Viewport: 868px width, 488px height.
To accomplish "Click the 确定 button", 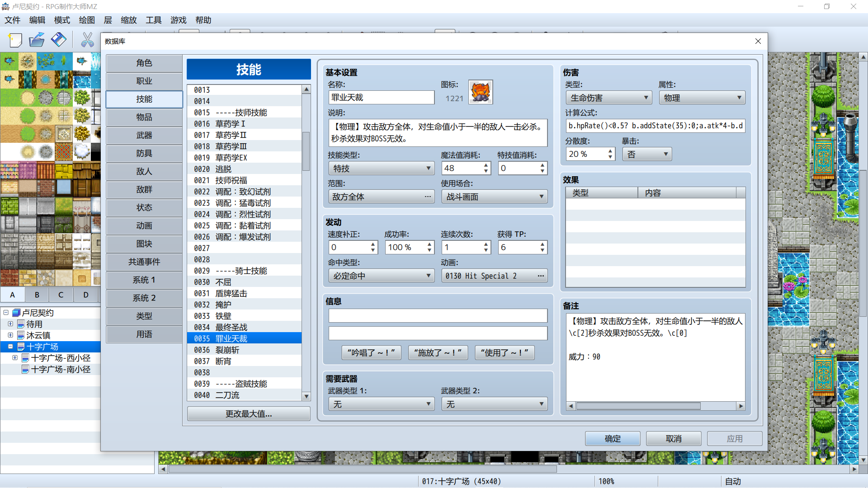I will coord(613,439).
